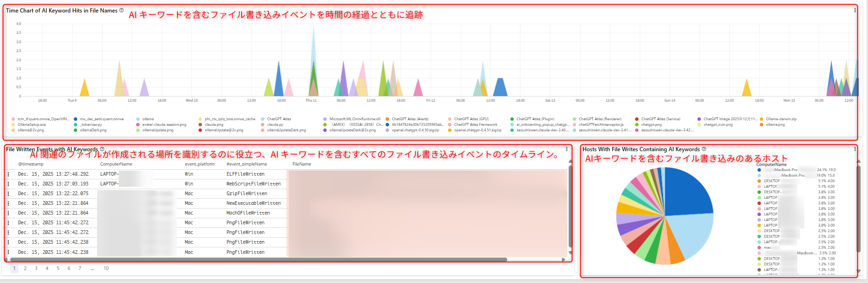
Task: Expand pagination ellipsis for more pages
Action: click(92, 268)
